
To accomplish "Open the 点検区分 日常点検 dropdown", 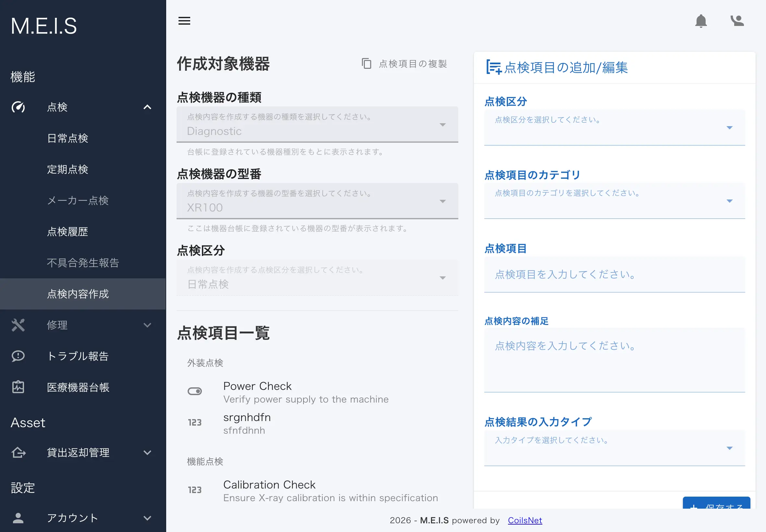I will (x=317, y=278).
